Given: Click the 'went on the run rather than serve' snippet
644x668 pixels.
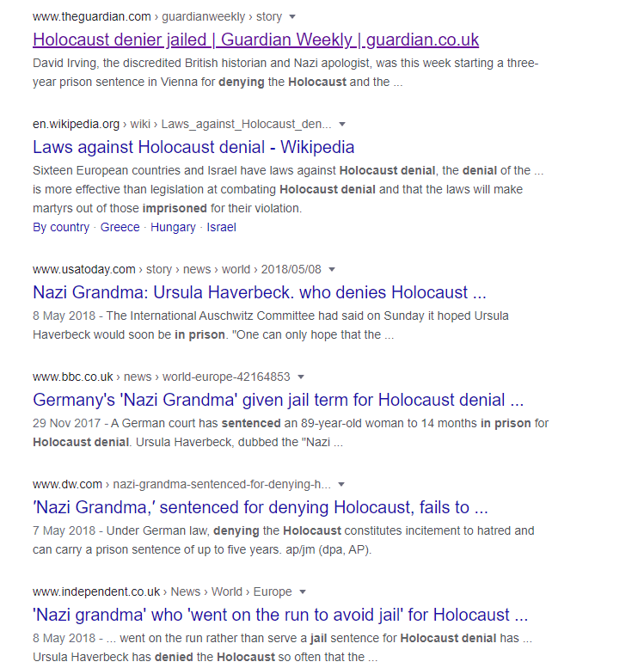Looking at the screenshot, I should point(283,647).
